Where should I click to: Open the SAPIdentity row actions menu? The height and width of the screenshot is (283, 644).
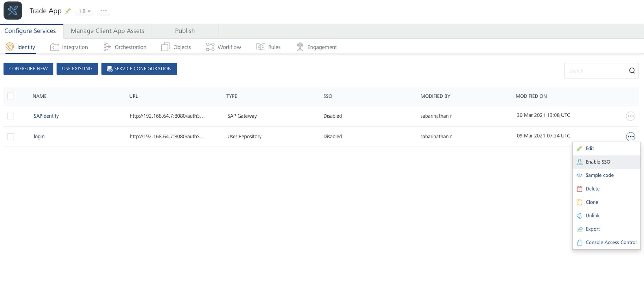[630, 116]
